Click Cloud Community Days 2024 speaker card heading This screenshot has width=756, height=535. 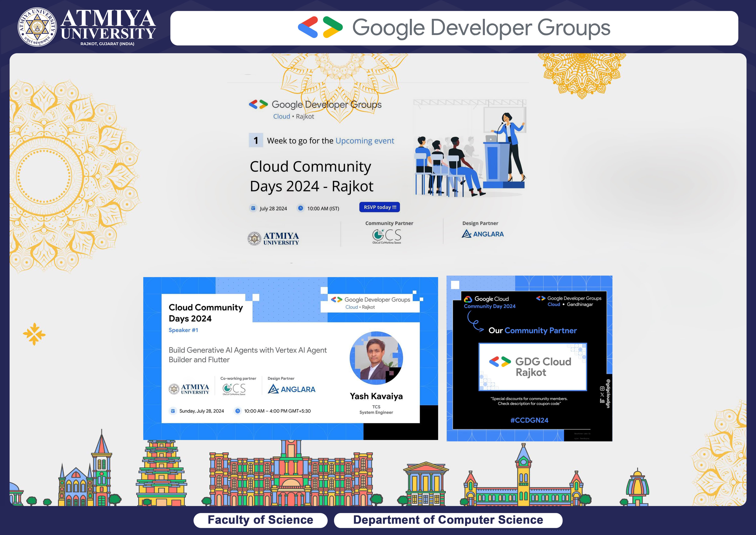pyautogui.click(x=206, y=313)
